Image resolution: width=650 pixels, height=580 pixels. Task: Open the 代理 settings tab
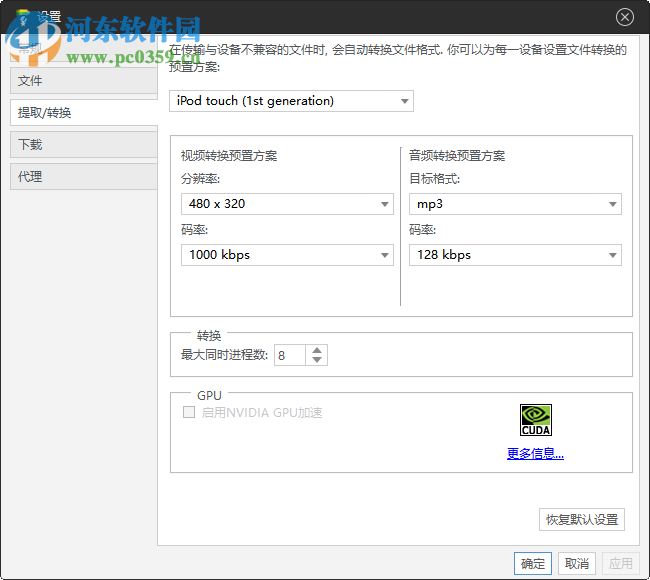(84, 177)
